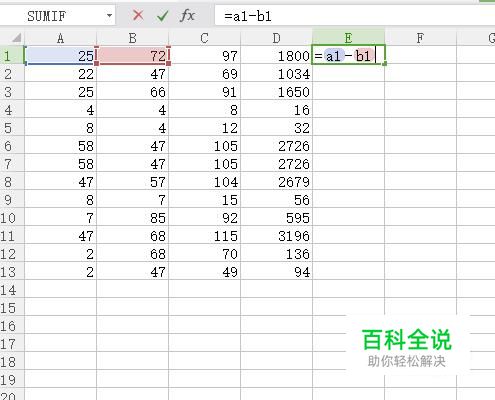Click cell C13 containing 49

pos(204,271)
